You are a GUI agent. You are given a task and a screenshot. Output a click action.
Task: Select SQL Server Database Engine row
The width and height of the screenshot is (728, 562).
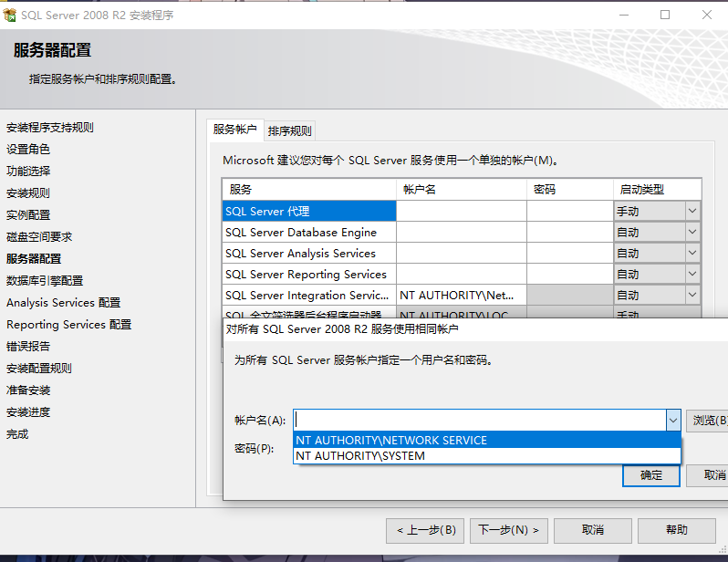309,232
